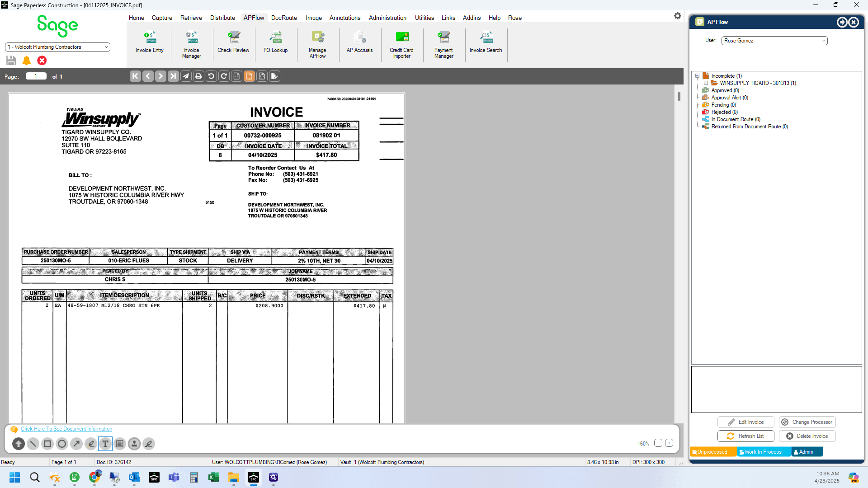This screenshot has width=868, height=488.
Task: Go to the next document page
Action: click(160, 76)
